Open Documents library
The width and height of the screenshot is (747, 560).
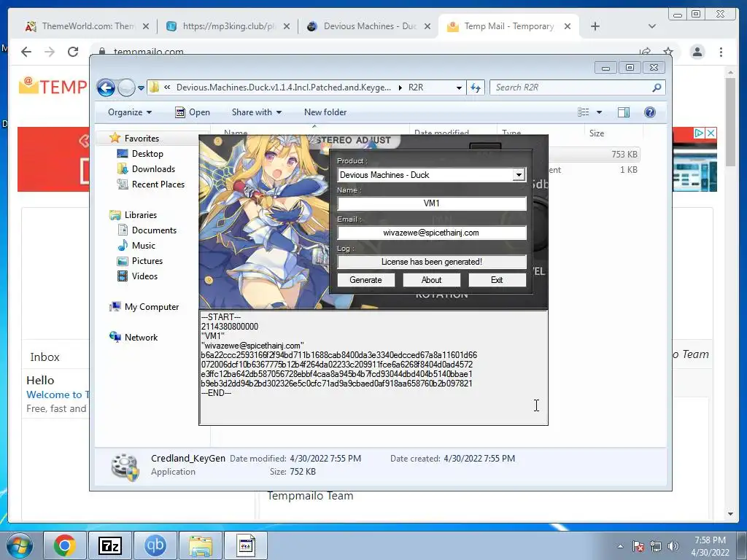(154, 230)
